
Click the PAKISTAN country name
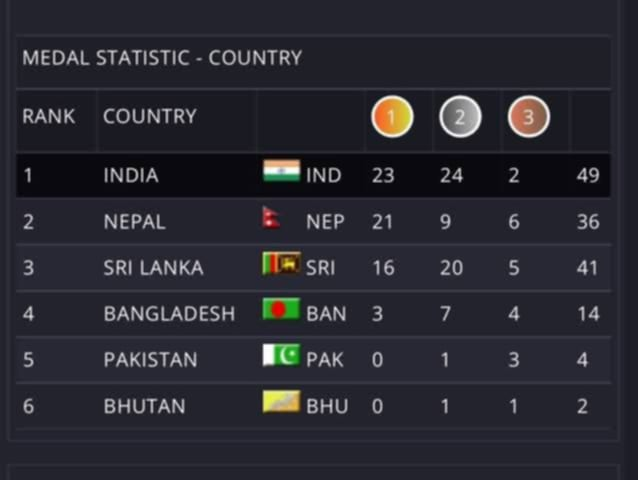pyautogui.click(x=150, y=360)
